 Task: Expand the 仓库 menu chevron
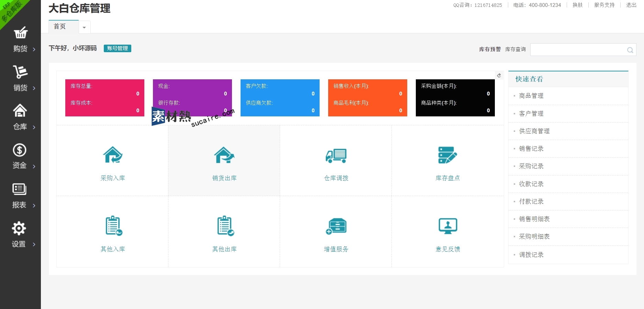pyautogui.click(x=34, y=127)
